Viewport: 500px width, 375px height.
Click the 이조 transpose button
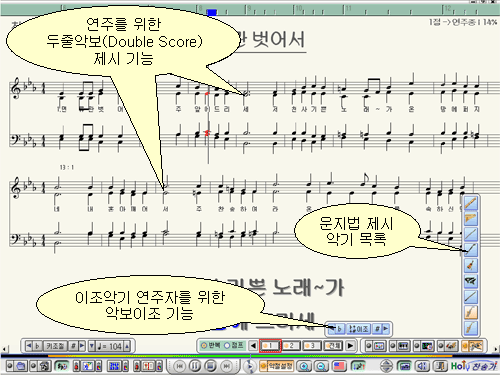point(359,329)
